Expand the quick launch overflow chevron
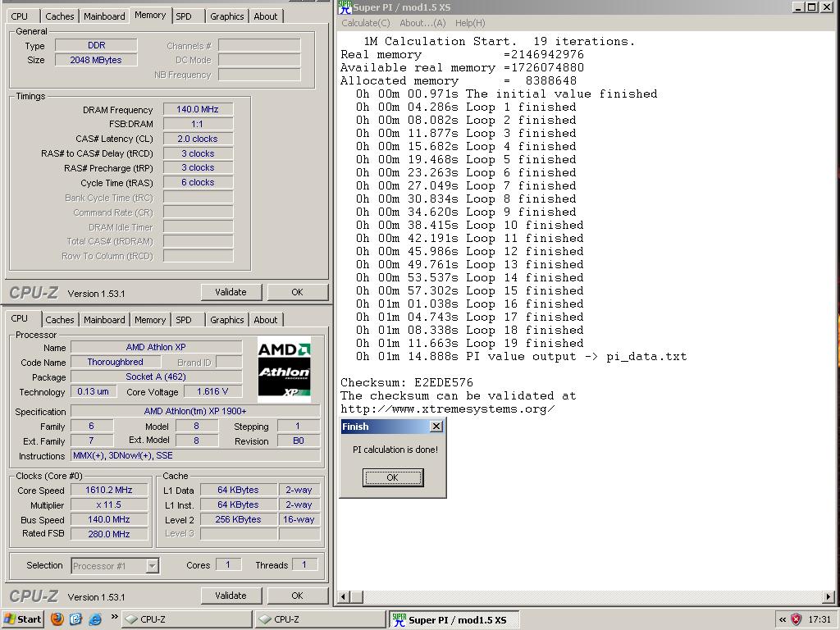The width and height of the screenshot is (840, 630). (114, 617)
